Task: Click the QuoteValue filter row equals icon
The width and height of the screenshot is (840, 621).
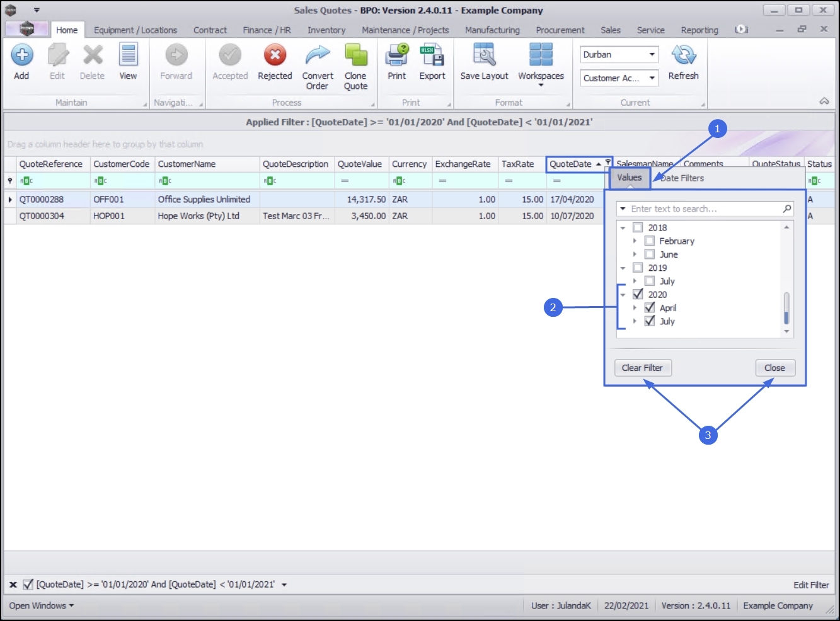Action: pyautogui.click(x=345, y=181)
